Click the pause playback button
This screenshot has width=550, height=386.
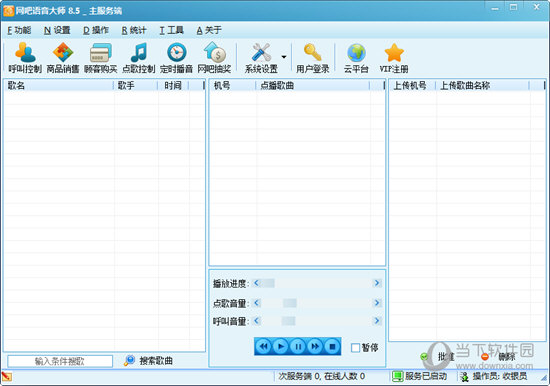(x=298, y=347)
